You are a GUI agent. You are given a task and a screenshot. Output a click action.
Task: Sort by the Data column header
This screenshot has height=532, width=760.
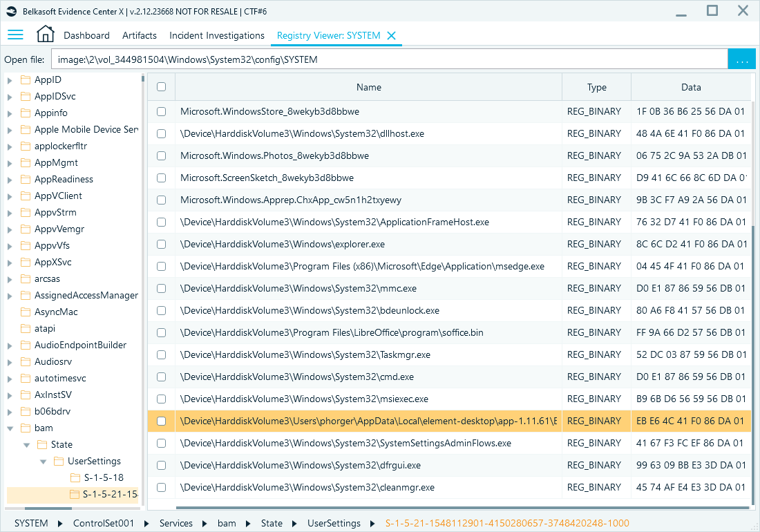(x=691, y=87)
